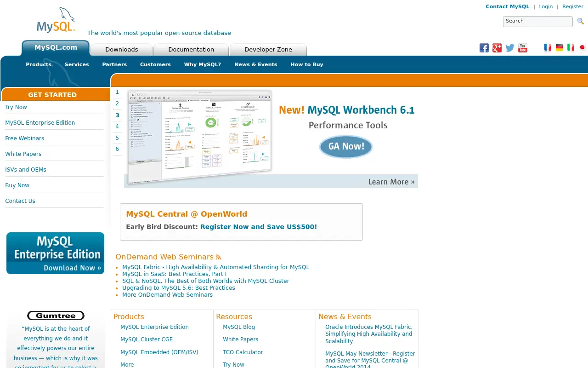Open ISVs and OEMs sidebar link

coord(26,170)
